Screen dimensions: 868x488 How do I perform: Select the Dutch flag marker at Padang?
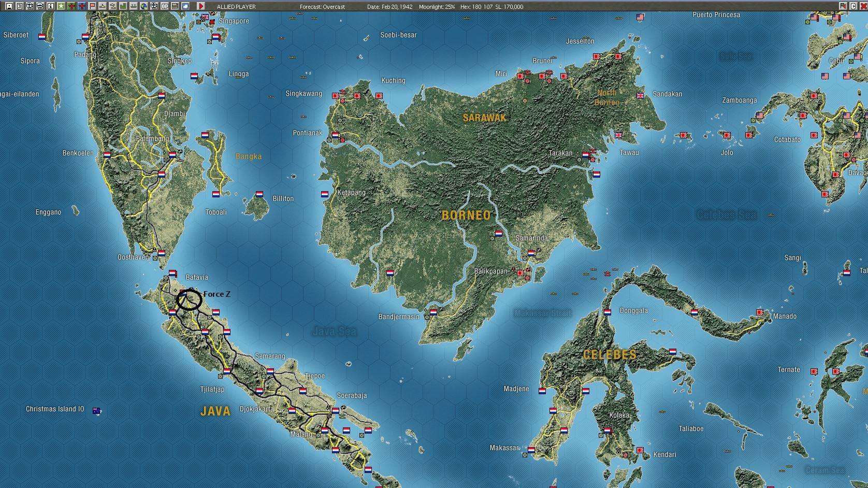(85, 37)
